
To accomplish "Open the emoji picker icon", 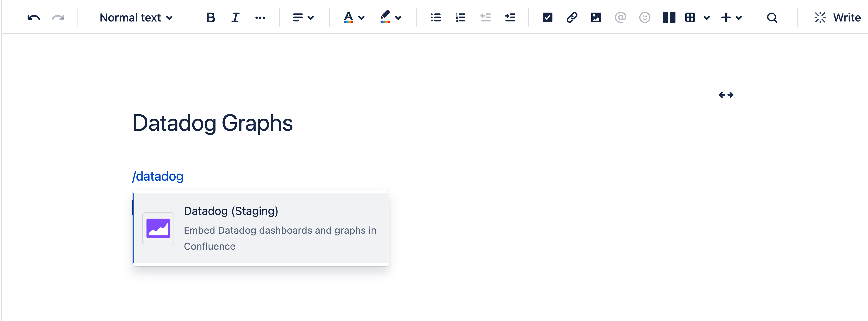I will (x=644, y=18).
